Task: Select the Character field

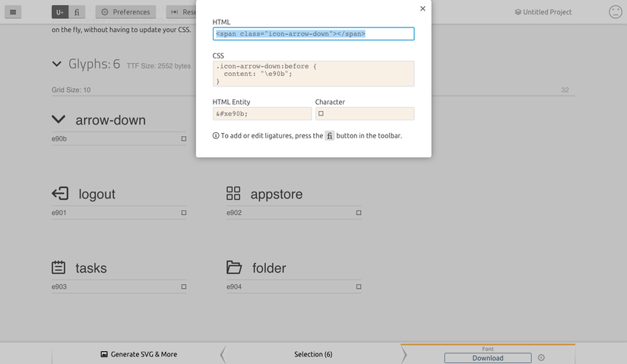Action: tap(364, 114)
